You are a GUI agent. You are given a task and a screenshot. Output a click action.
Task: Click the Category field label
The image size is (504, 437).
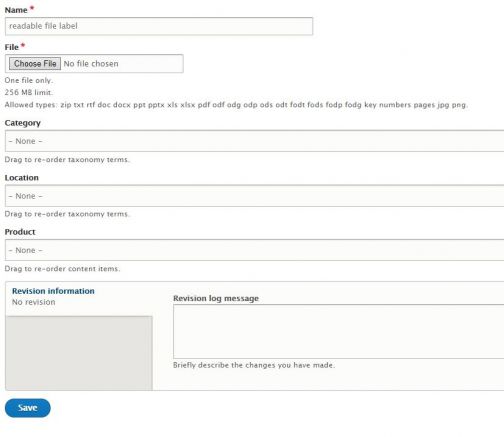[x=23, y=123]
